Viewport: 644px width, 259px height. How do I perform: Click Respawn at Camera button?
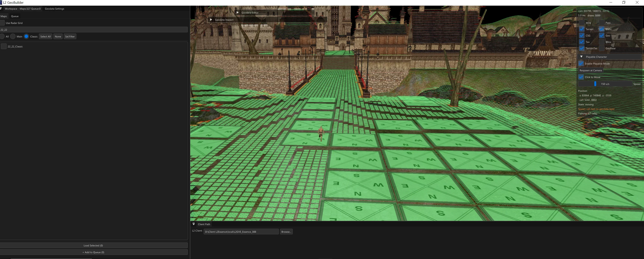591,70
